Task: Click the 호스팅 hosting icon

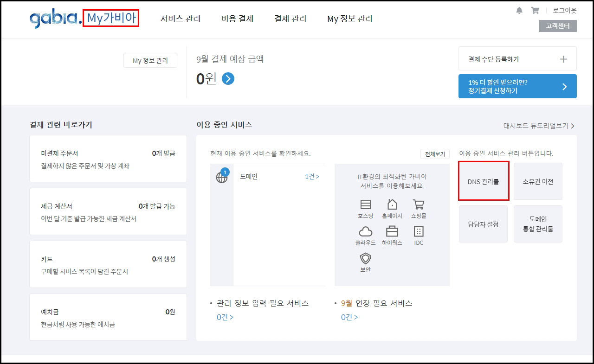Action: click(366, 204)
